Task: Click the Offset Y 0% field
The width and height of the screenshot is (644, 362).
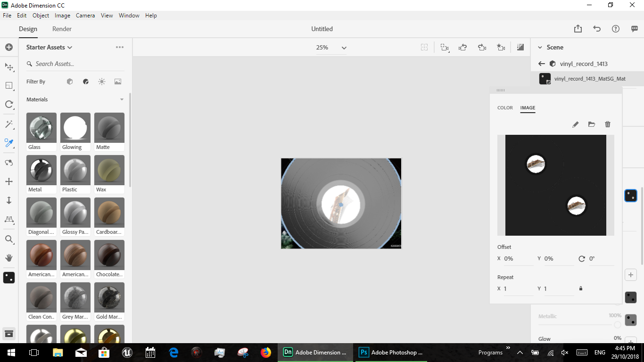Action: click(x=559, y=259)
